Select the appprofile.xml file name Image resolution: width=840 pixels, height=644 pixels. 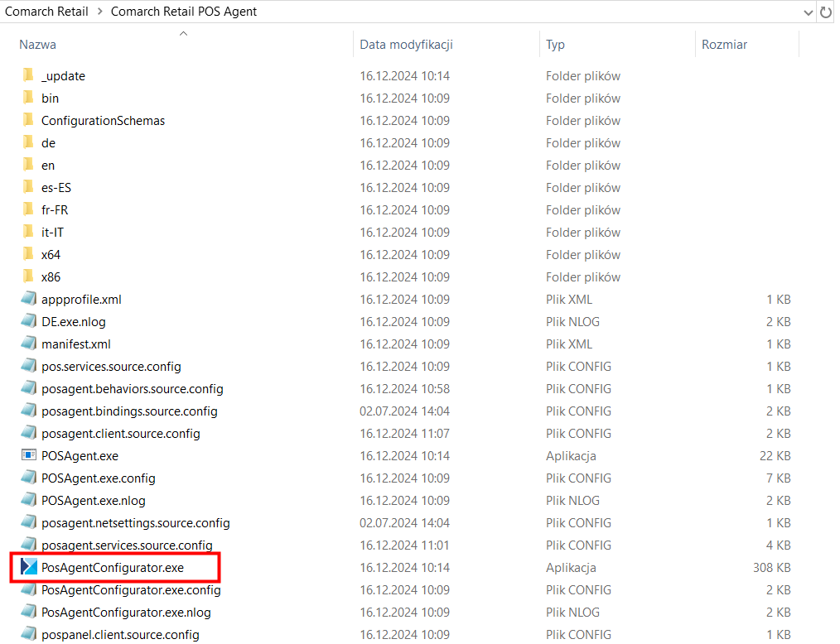point(81,300)
